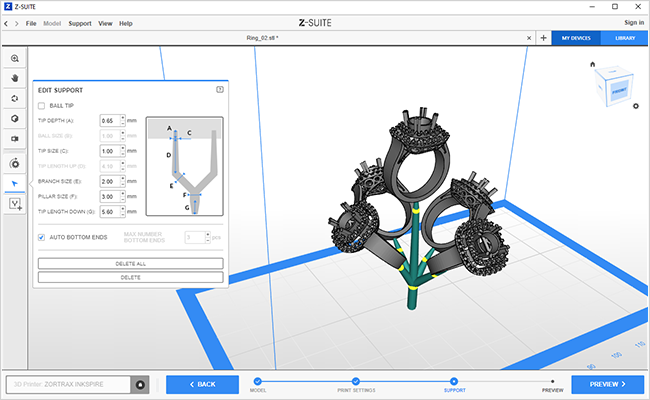Decrease Pillar Size (F) with down arrow

(x=123, y=199)
